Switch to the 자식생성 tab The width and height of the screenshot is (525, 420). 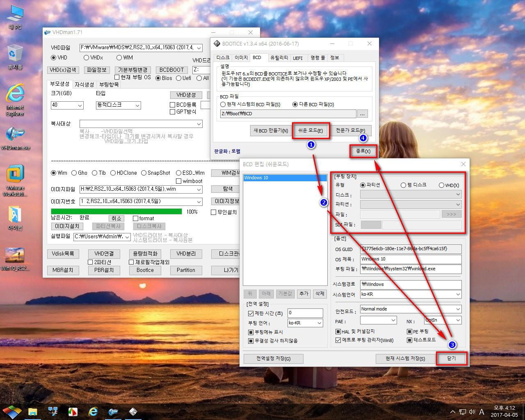click(84, 84)
